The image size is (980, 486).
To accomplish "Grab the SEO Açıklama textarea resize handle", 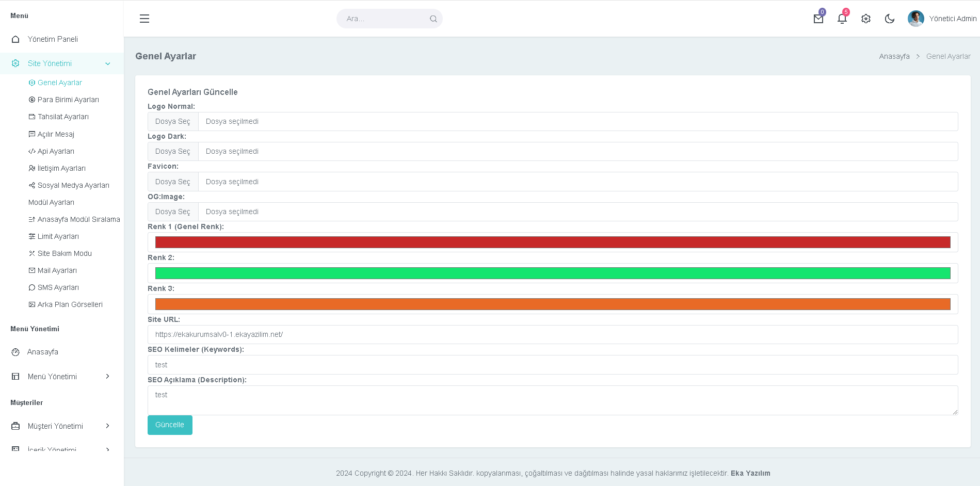I will click(955, 412).
